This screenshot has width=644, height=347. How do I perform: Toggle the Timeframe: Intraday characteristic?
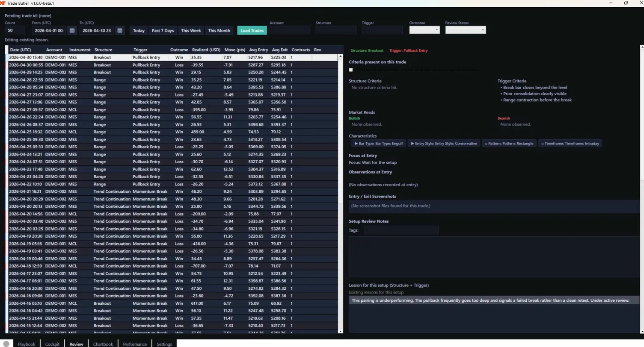(x=570, y=143)
